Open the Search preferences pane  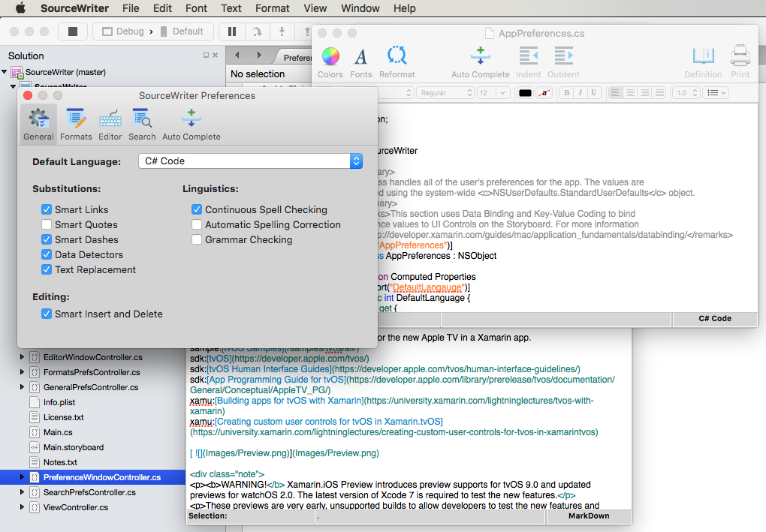click(141, 122)
